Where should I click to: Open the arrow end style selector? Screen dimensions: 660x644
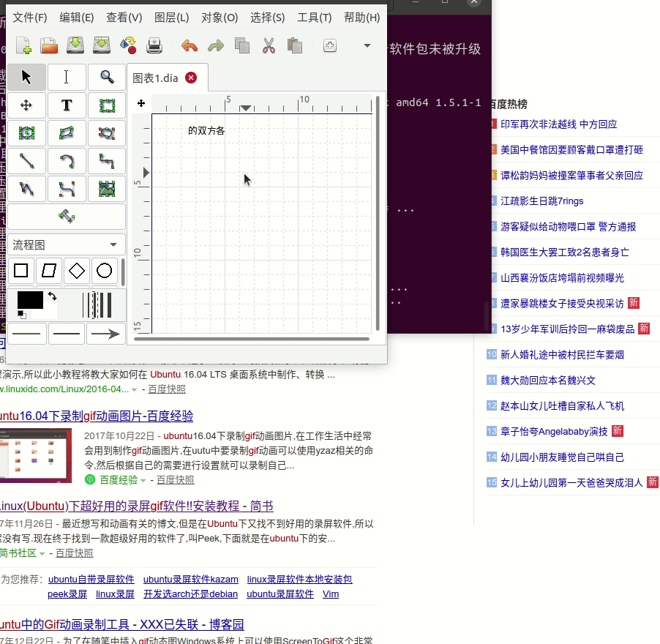pos(106,333)
